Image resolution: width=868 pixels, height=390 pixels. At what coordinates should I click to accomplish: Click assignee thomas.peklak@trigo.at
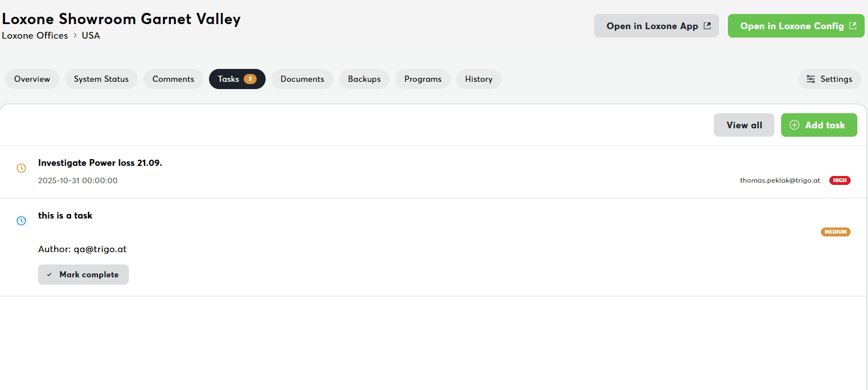coord(780,180)
